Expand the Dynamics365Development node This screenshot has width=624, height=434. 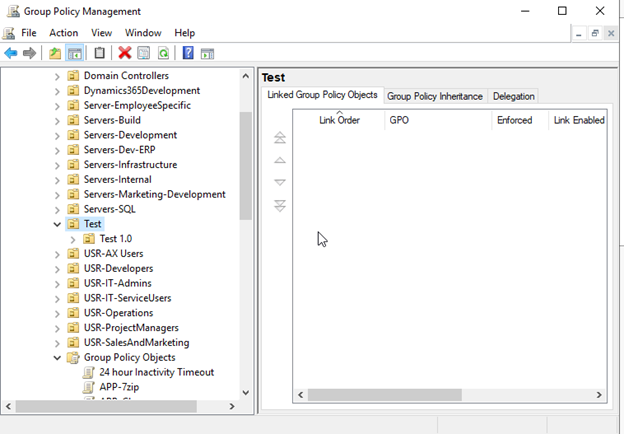(x=57, y=91)
